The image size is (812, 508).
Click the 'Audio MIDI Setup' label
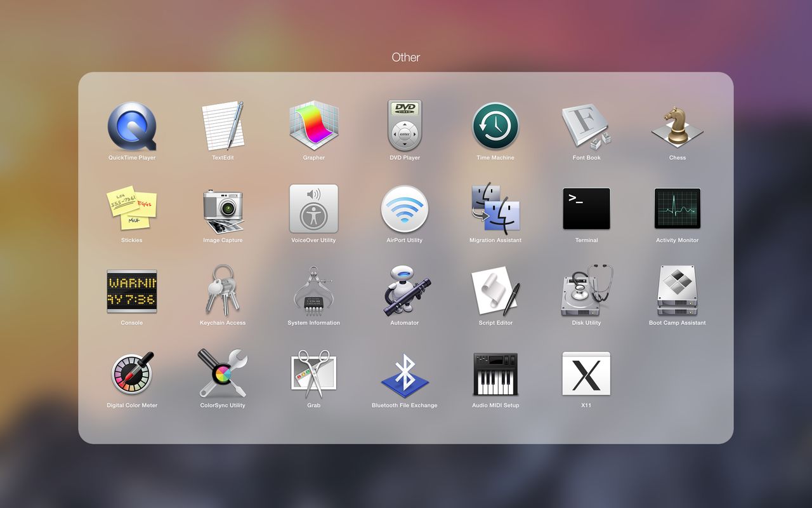coord(495,405)
